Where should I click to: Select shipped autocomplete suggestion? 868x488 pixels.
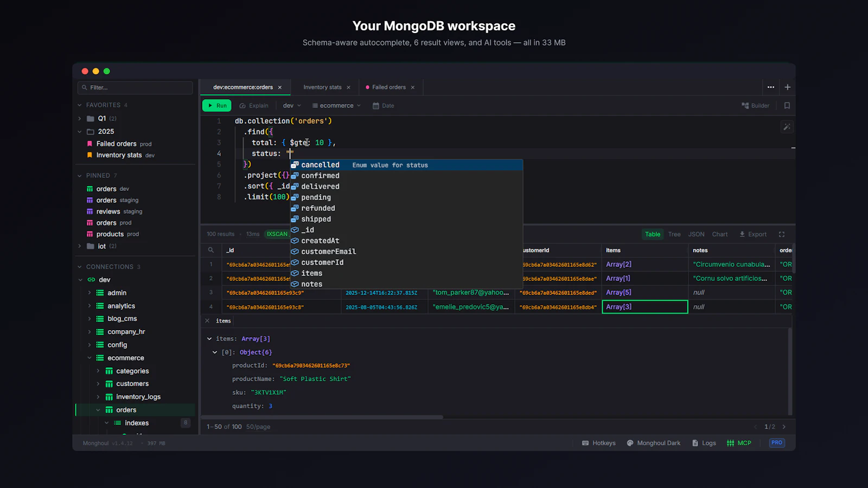click(406, 219)
